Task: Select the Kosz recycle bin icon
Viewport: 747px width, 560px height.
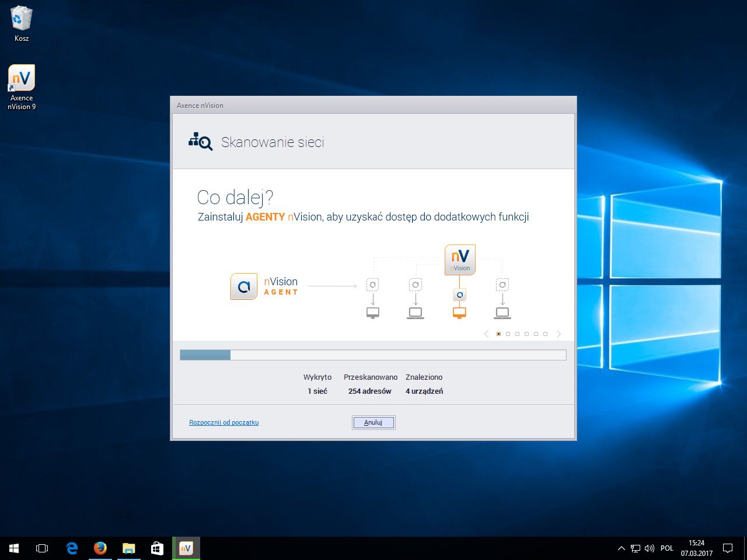Action: pyautogui.click(x=22, y=24)
